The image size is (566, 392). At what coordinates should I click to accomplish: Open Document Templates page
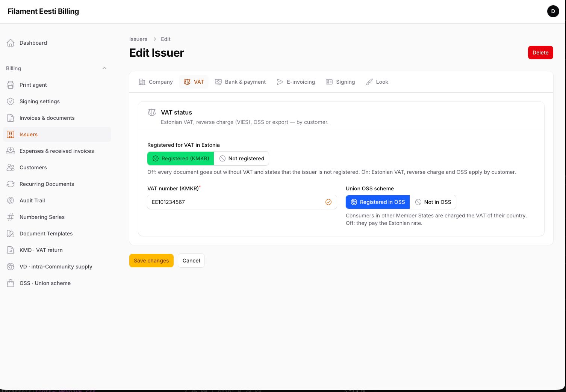click(x=57, y=234)
